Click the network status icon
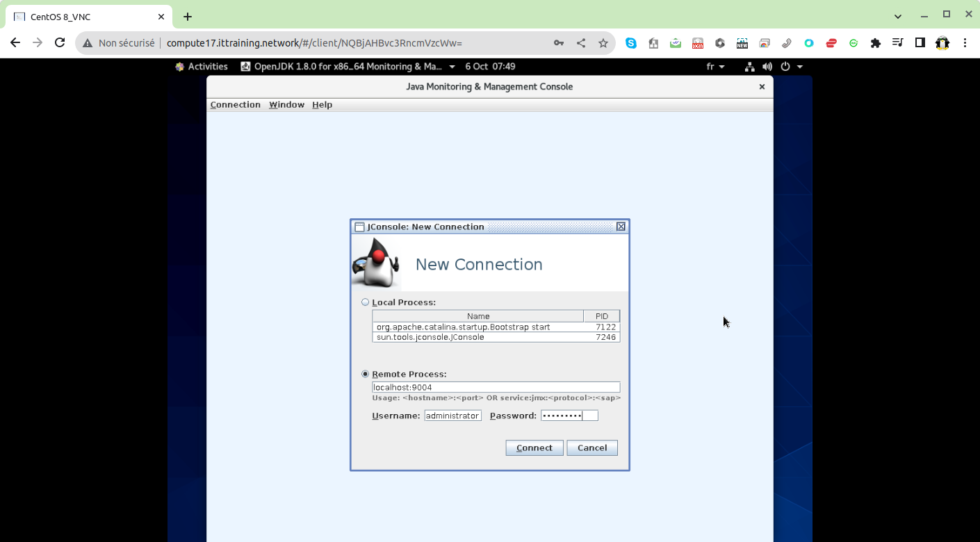The image size is (980, 542). [750, 67]
